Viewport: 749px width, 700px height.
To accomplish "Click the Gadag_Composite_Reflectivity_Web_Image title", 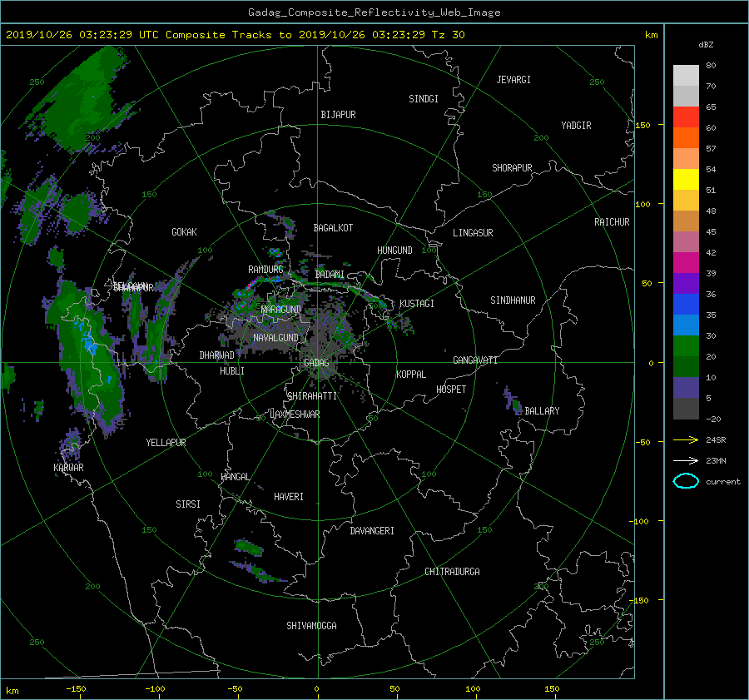I will (374, 12).
